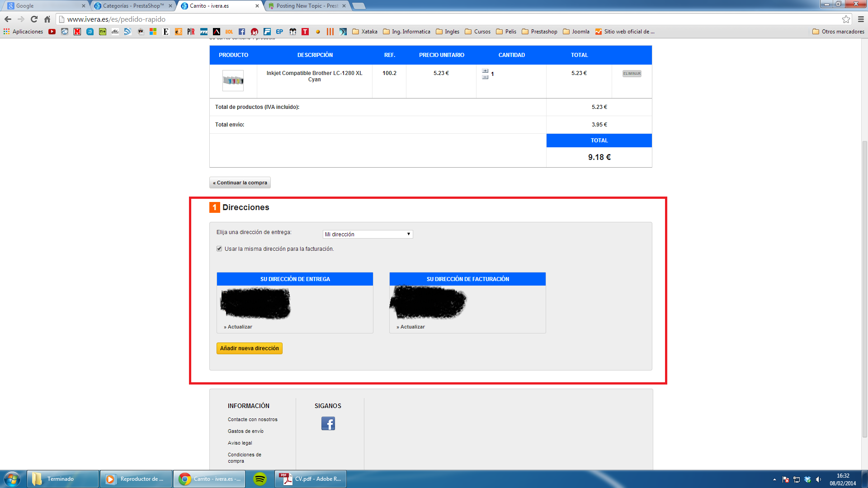Screen dimensions: 868x488
Task: Open the Mi dirección delivery address dropdown
Action: click(x=368, y=234)
